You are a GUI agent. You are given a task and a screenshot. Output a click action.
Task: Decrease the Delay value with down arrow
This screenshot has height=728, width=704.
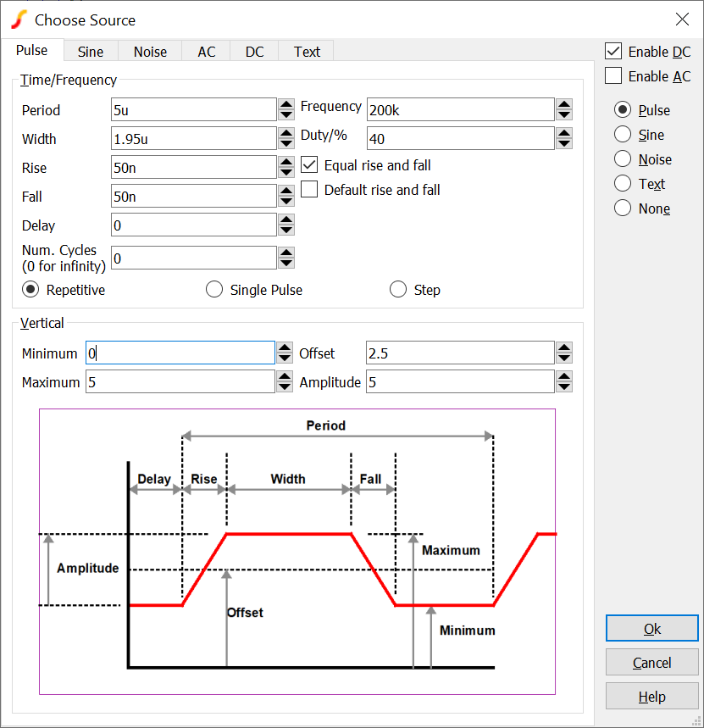286,231
